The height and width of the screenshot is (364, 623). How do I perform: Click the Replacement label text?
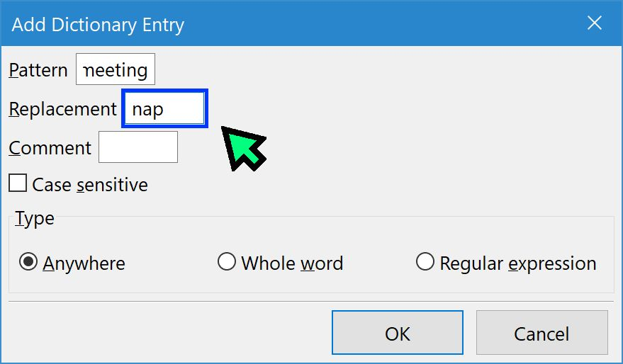pyautogui.click(x=63, y=109)
